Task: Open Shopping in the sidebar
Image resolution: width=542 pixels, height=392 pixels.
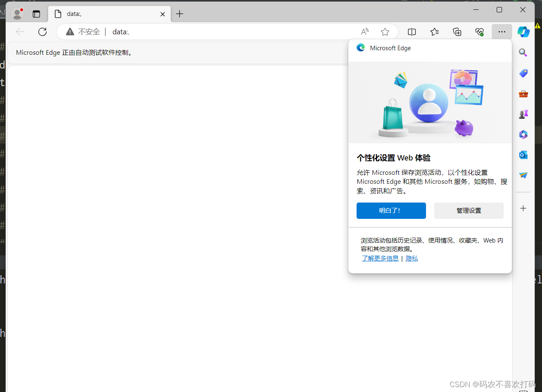Action: [x=523, y=73]
